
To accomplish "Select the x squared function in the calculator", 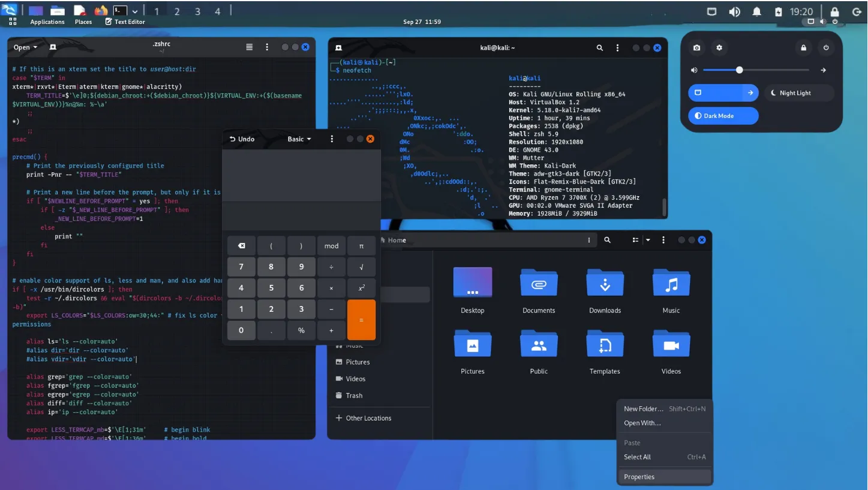I will tap(361, 288).
